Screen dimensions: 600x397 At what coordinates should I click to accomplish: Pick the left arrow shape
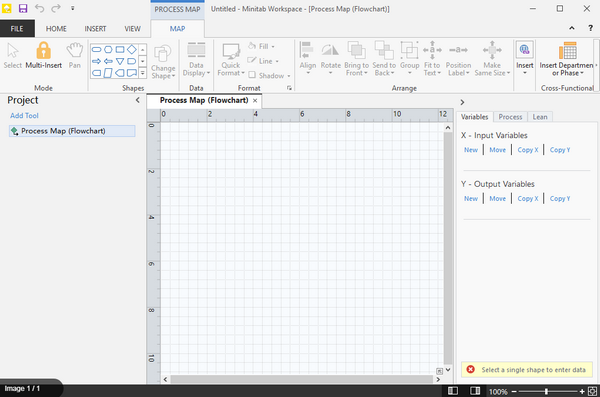(108, 61)
